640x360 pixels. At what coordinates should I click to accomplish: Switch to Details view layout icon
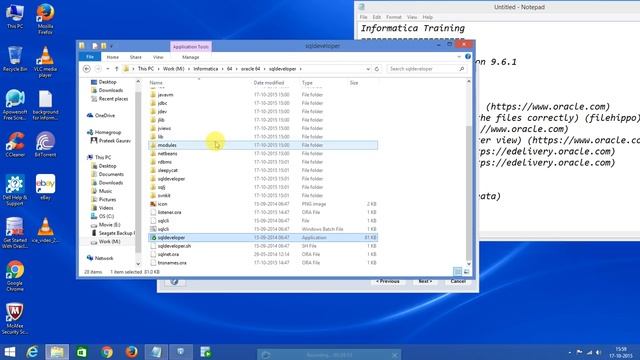tap(458, 272)
